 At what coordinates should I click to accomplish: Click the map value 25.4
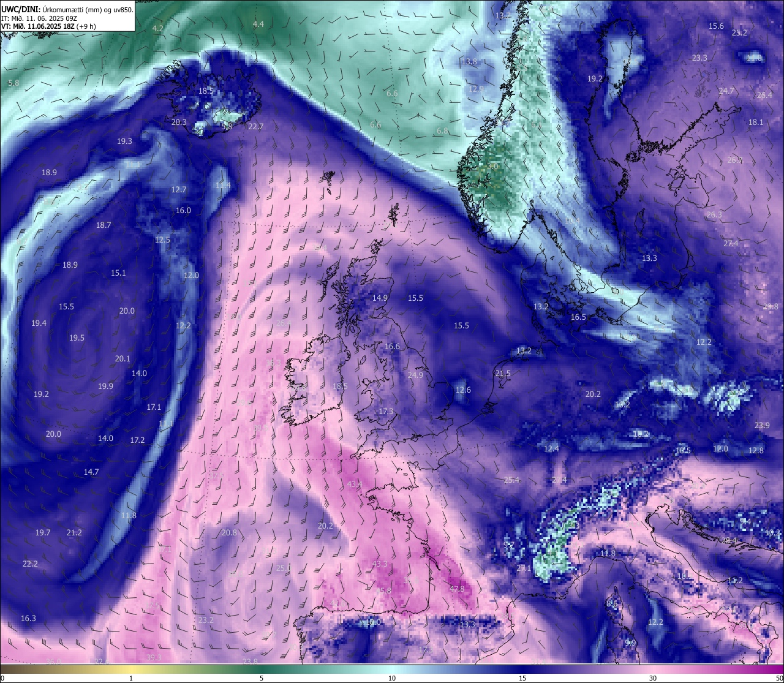[x=511, y=480]
